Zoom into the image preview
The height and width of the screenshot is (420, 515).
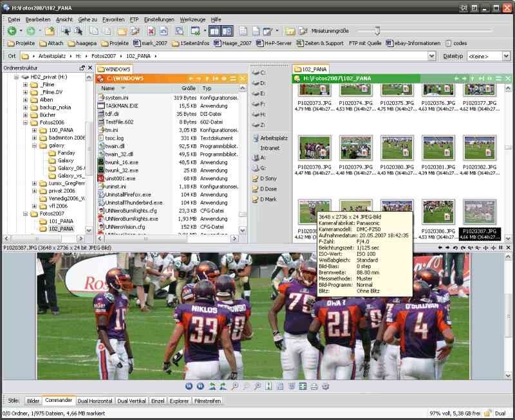[x=235, y=387]
